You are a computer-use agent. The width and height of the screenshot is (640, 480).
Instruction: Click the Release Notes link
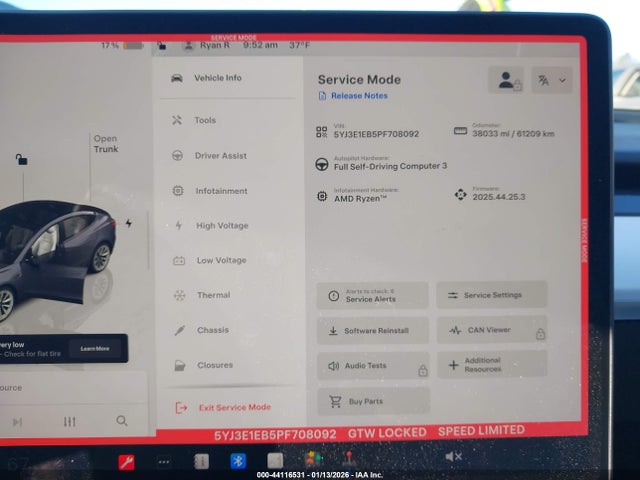pos(358,96)
